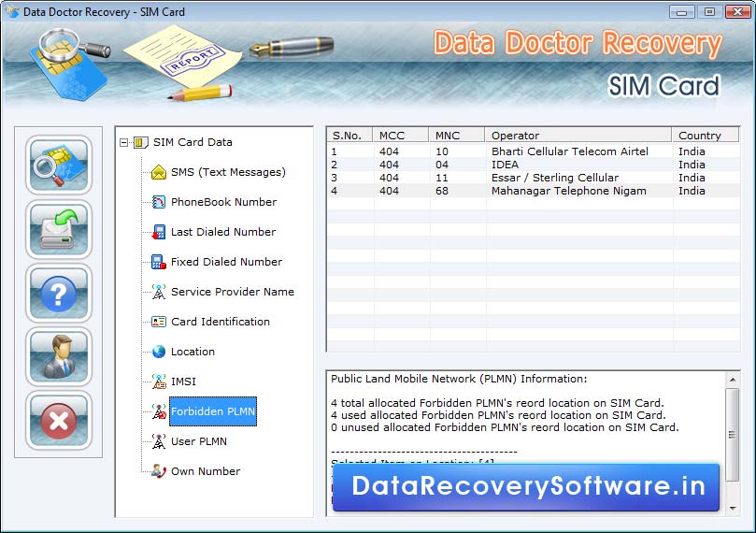
Task: Select Last Dialed Number entry
Action: [223, 232]
